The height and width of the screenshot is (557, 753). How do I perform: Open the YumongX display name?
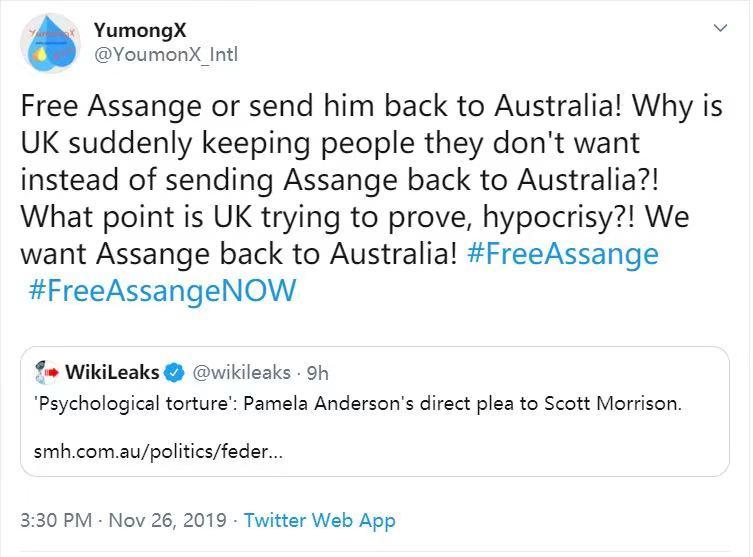(x=140, y=30)
